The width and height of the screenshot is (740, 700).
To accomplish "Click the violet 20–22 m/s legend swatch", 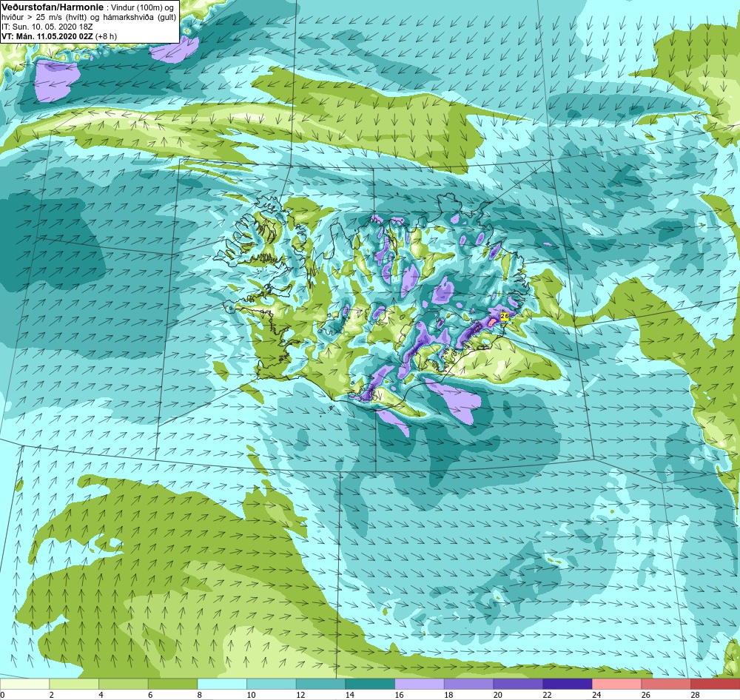I will (x=518, y=684).
